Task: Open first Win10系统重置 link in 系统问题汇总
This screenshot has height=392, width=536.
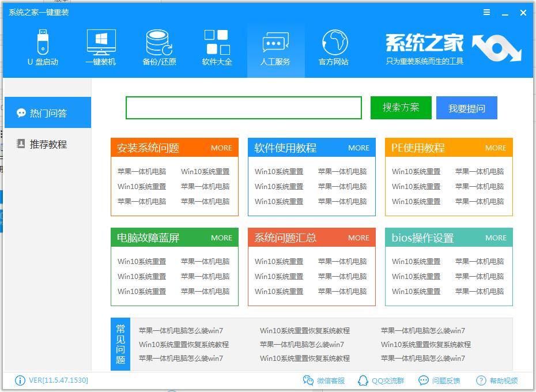Action: (x=279, y=261)
